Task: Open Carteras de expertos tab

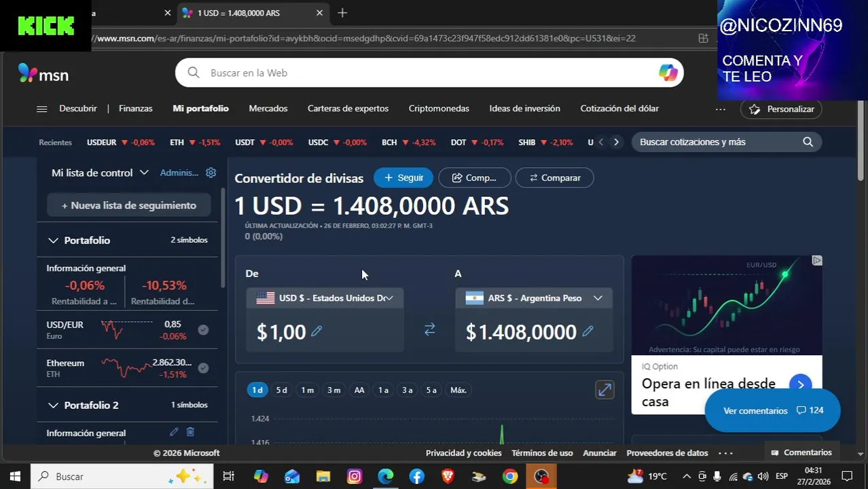Action: click(x=348, y=109)
